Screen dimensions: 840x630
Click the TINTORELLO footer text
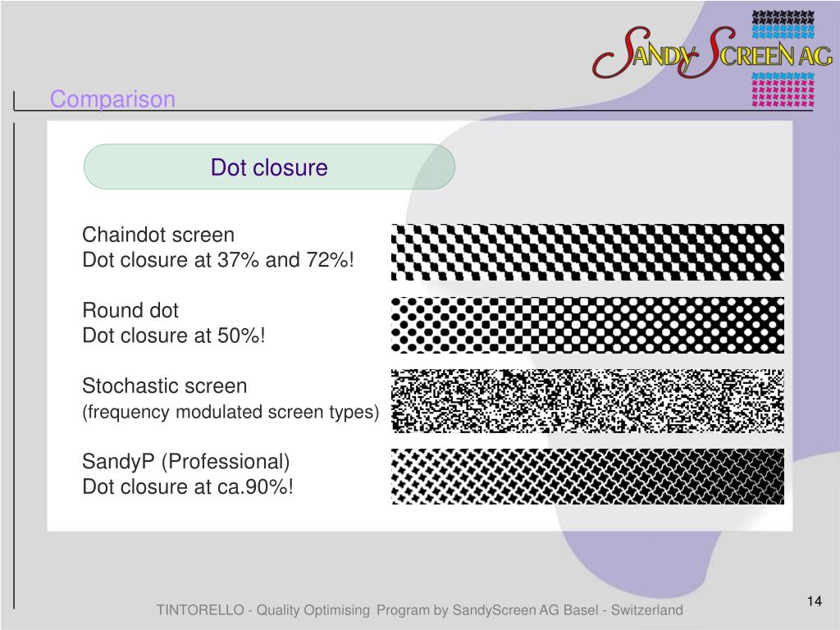click(419, 609)
